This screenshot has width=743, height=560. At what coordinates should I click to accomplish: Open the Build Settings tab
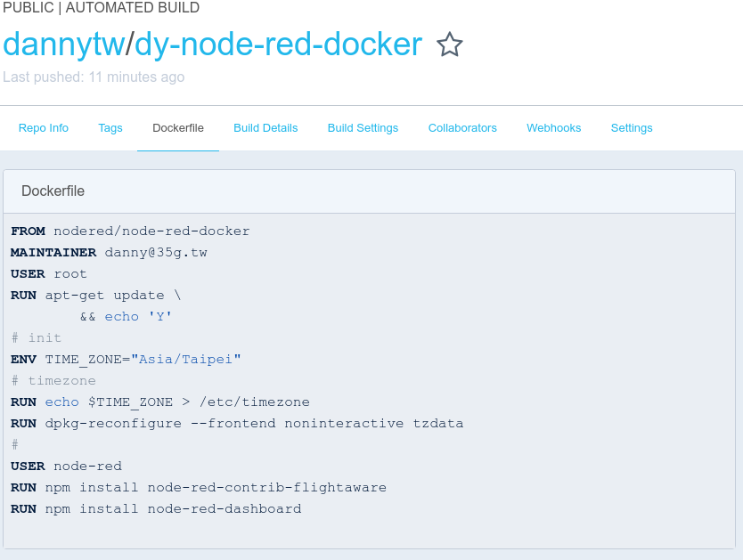pyautogui.click(x=363, y=128)
